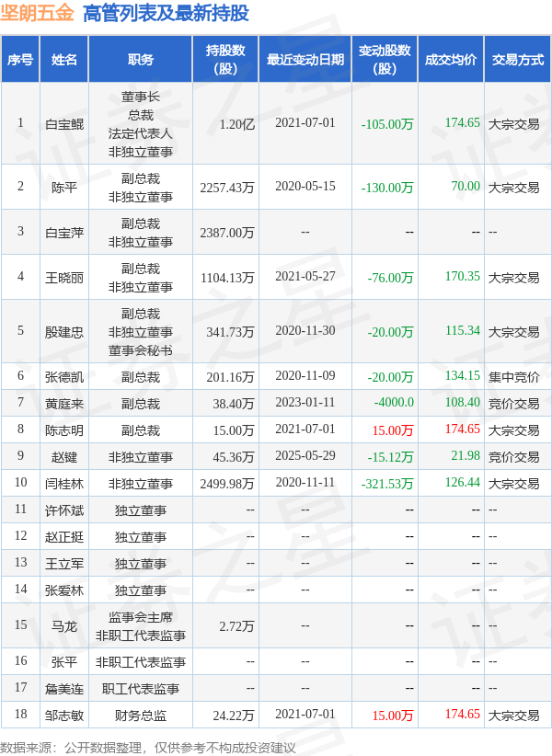The height and width of the screenshot is (756, 552).
Task: Click the holding value 1.20亿
Action: pyautogui.click(x=236, y=124)
